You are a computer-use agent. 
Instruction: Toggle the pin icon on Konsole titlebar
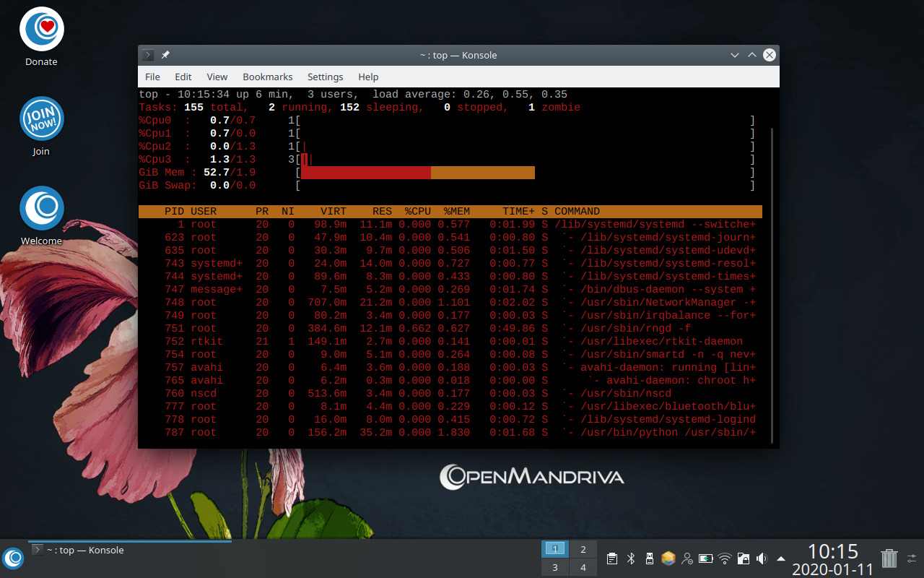pyautogui.click(x=165, y=55)
